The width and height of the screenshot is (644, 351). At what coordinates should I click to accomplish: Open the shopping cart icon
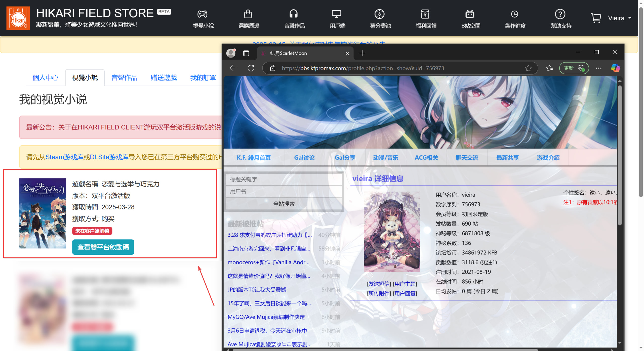[x=596, y=18]
